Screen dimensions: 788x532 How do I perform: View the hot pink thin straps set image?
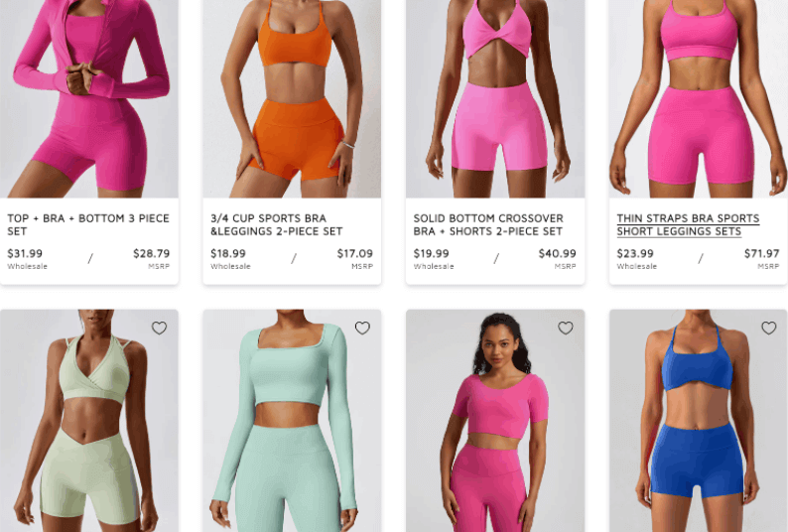(x=699, y=98)
